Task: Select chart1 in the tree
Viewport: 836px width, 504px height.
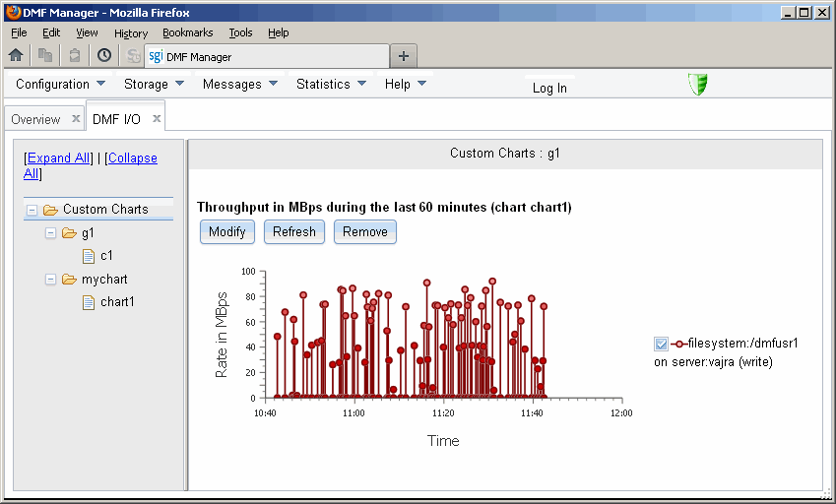Action: pyautogui.click(x=117, y=302)
